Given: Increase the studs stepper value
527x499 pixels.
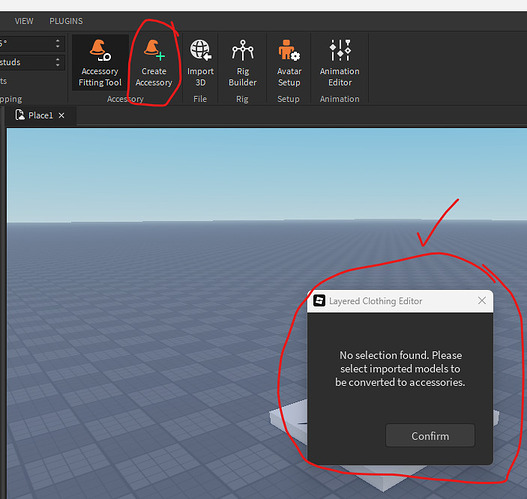Looking at the screenshot, I should (58, 59).
